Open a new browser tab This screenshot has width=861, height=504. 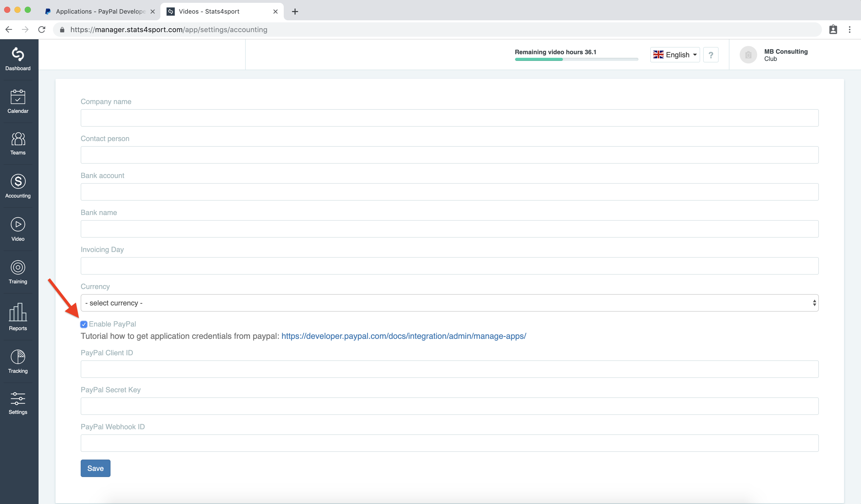click(295, 12)
